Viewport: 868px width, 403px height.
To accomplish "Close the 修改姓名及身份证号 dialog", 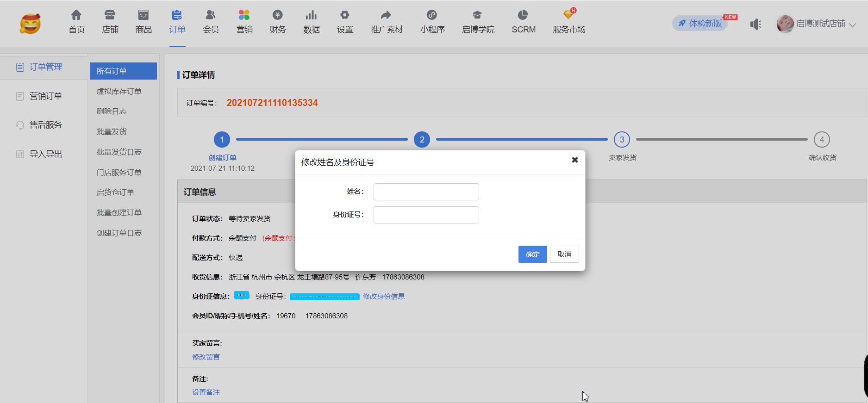I will (x=575, y=160).
